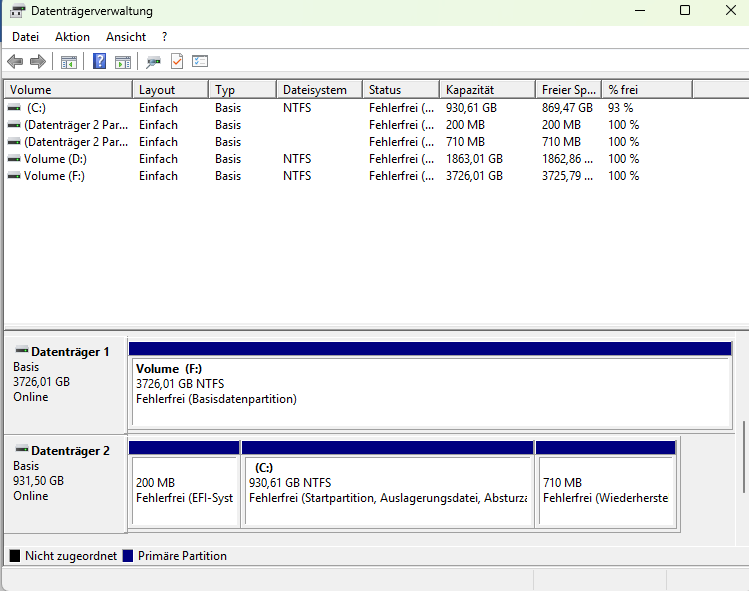
Task: Select the 710 MB Datenträger 2 partition row
Action: (349, 142)
